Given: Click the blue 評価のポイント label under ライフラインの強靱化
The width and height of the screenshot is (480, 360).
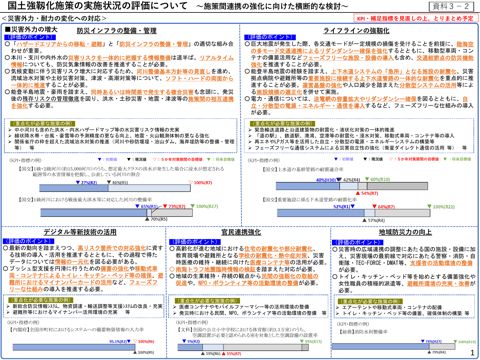Looking at the screenshot, I should click(x=270, y=37).
